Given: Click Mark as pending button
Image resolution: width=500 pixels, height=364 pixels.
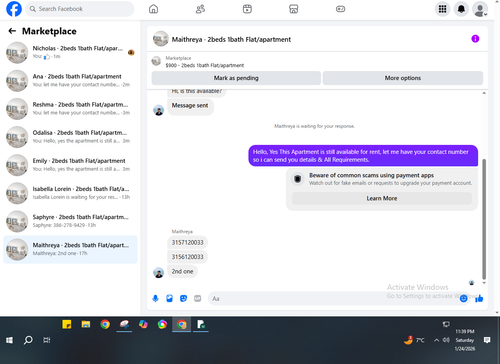Looking at the screenshot, I should (236, 78).
